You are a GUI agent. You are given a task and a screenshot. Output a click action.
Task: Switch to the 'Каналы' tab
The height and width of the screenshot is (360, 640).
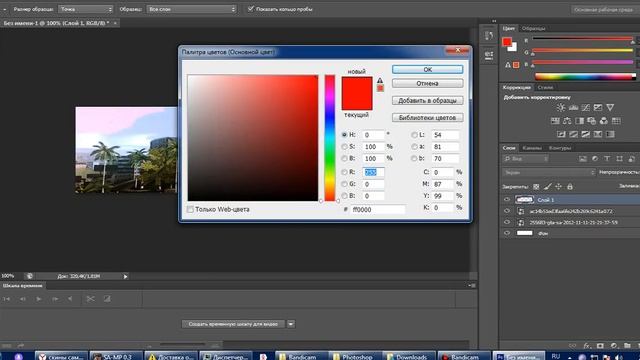[532, 148]
